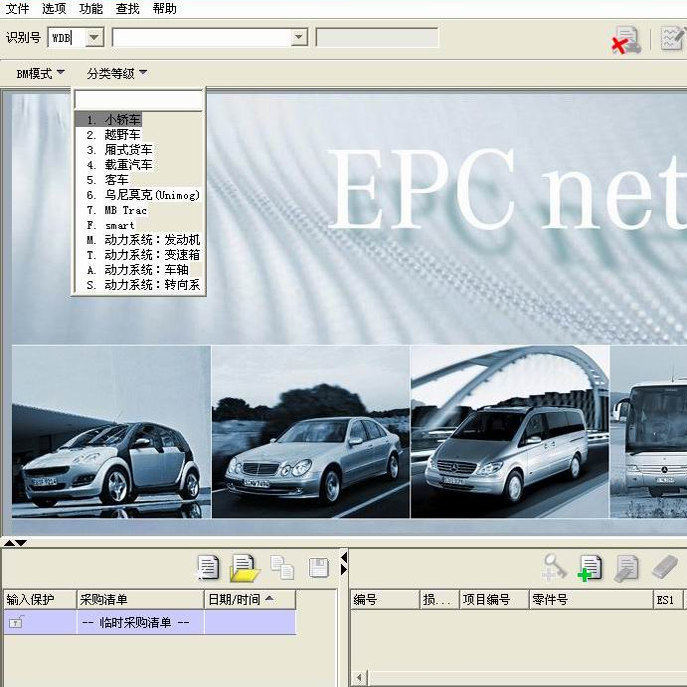Expand panel with right-pointing splitter arrow
The height and width of the screenshot is (687, 687).
click(344, 569)
